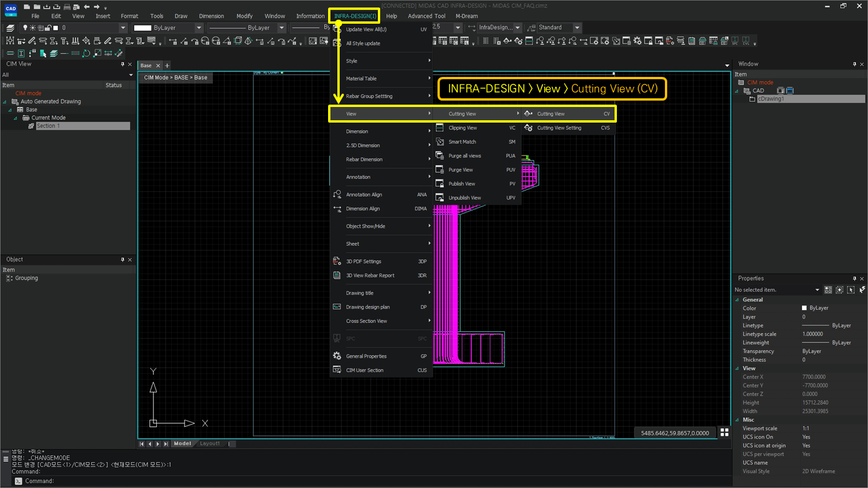
Task: Expand the Cross Section View submenu
Action: tap(381, 321)
